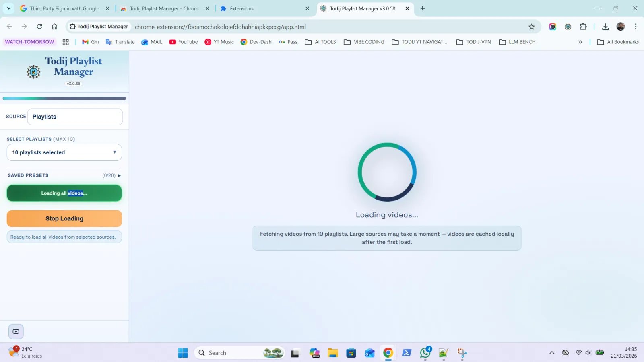
Task: Expand the Saved Presets section arrow
Action: pos(119,175)
